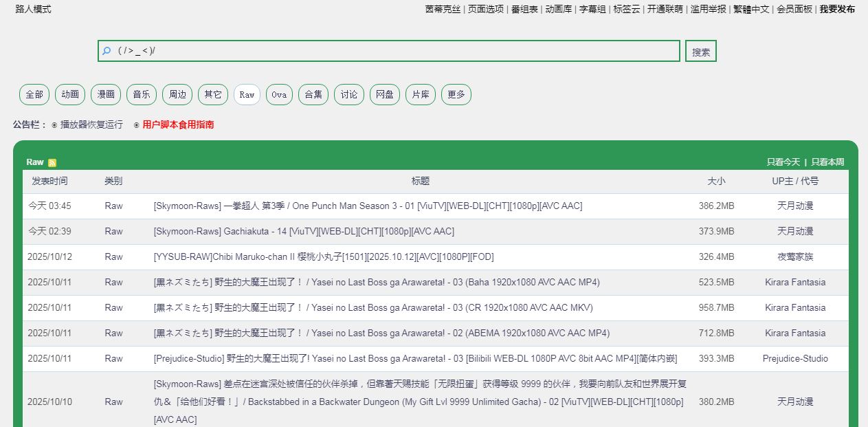Filter list with 只看今天
This screenshot has height=427, width=868.
pos(783,162)
